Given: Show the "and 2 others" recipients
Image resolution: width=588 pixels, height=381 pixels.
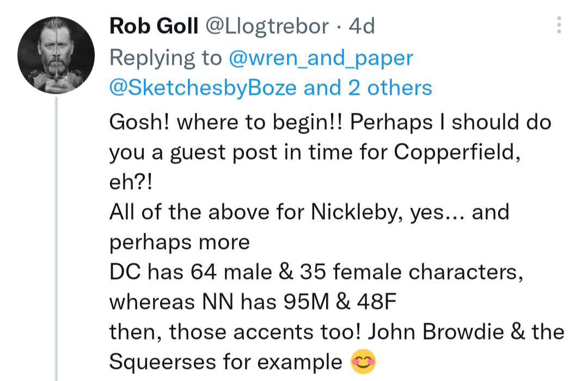Looking at the screenshot, I should (x=367, y=87).
